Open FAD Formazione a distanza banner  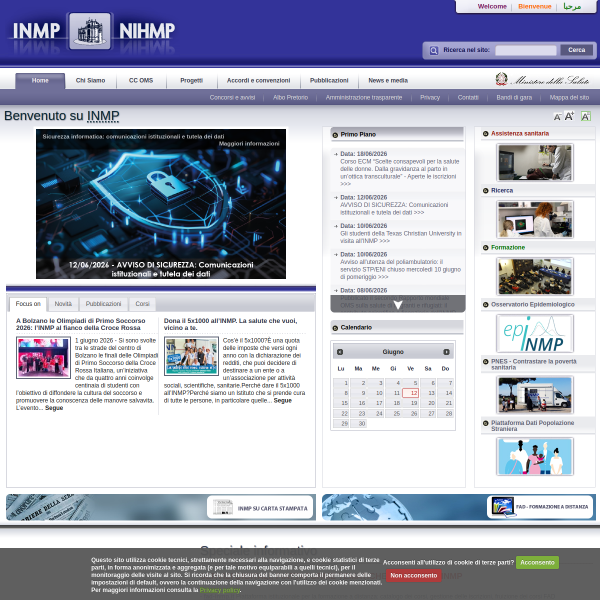(x=459, y=507)
